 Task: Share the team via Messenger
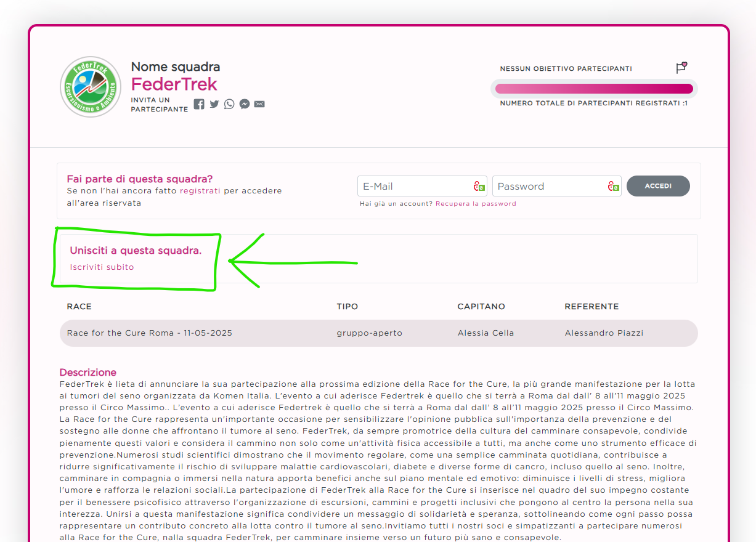pos(245,104)
